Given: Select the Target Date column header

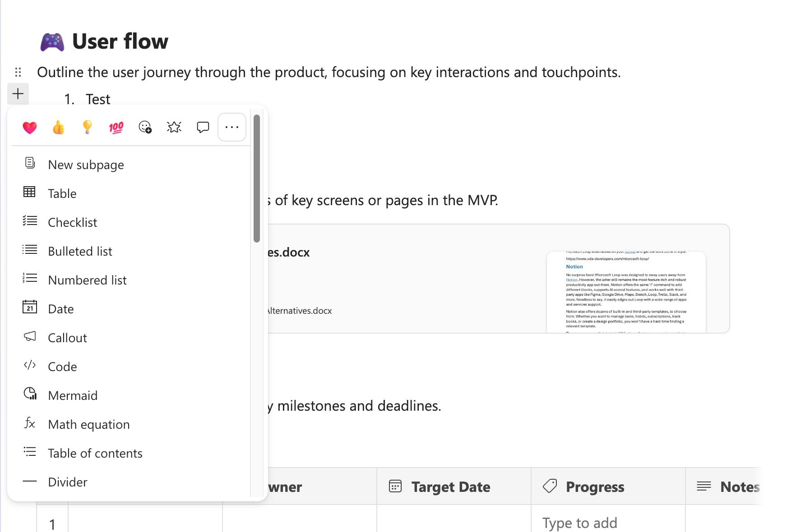Looking at the screenshot, I should click(454, 486).
